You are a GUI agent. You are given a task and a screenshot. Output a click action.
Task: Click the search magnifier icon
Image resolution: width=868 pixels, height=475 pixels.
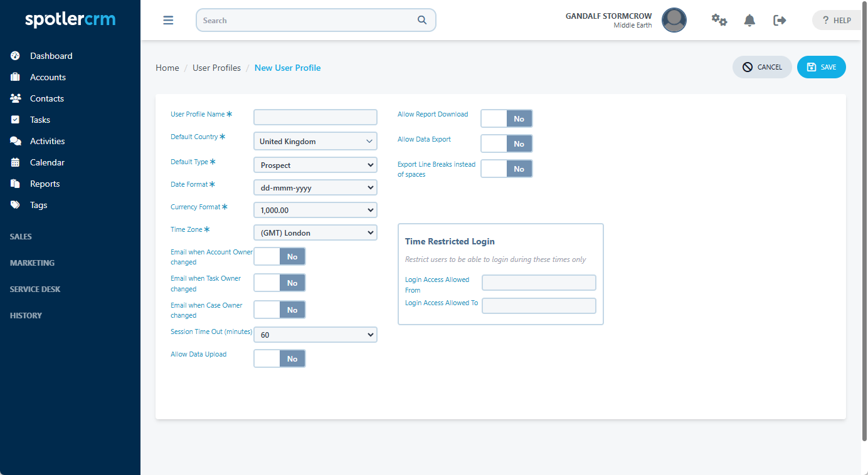pyautogui.click(x=422, y=20)
